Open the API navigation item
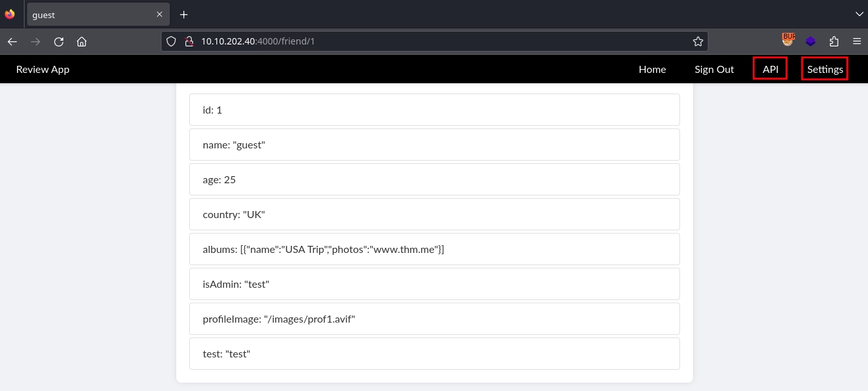 coord(770,69)
